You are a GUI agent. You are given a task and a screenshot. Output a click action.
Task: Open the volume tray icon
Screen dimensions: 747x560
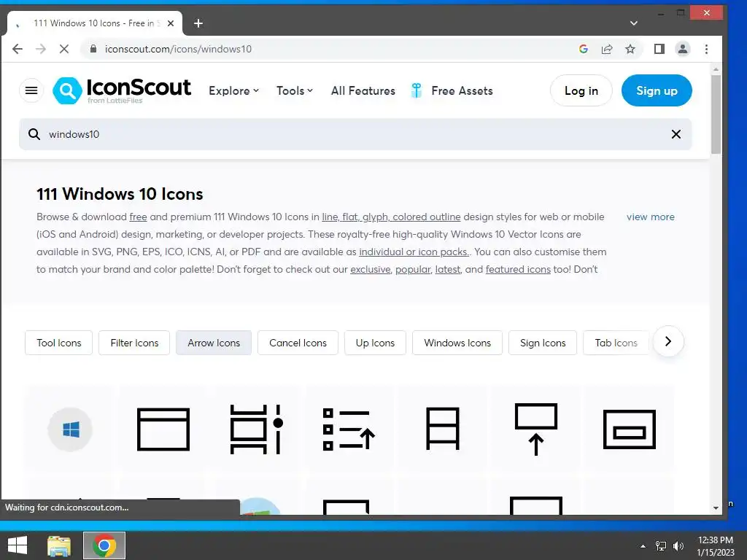(678, 546)
